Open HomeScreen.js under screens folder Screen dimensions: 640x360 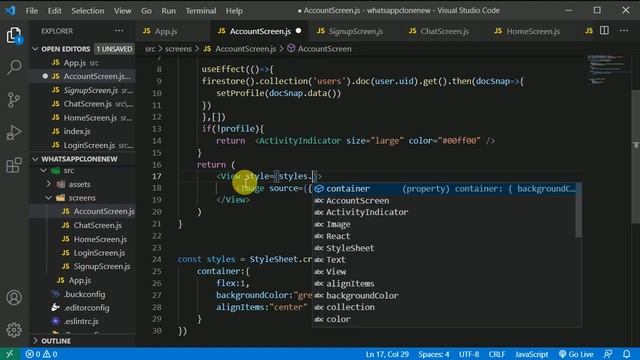(x=82, y=239)
